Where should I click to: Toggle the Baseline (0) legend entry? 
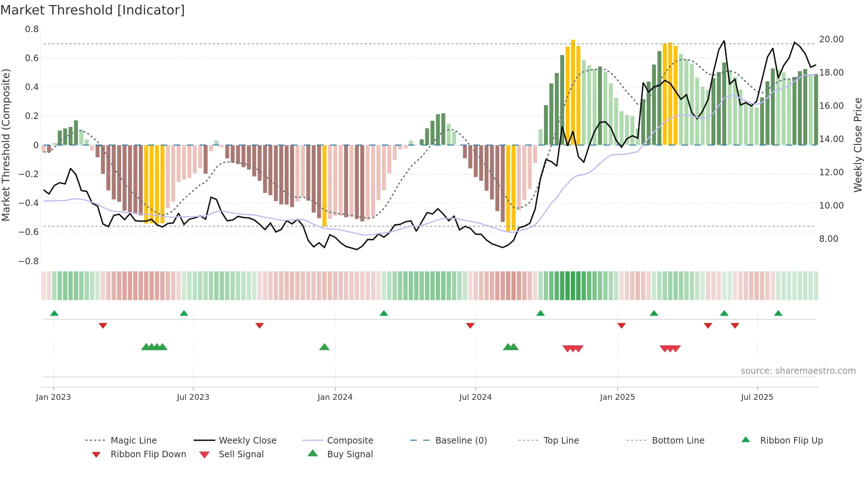click(x=448, y=440)
